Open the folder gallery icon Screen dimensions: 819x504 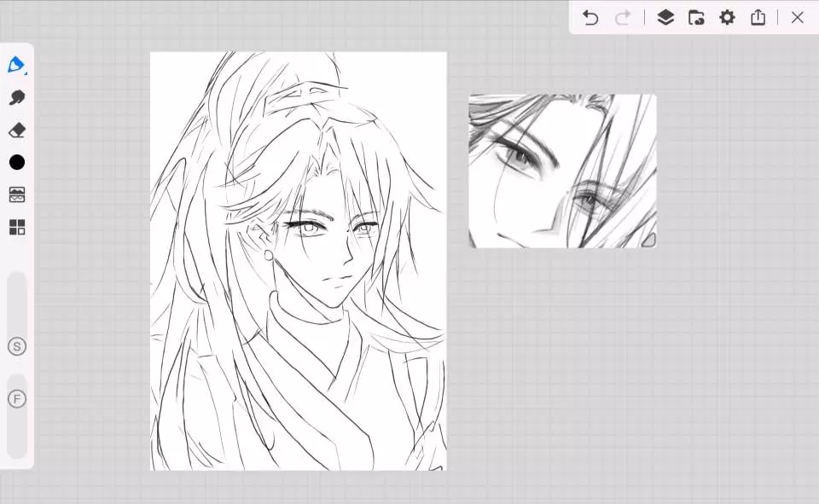[696, 18]
